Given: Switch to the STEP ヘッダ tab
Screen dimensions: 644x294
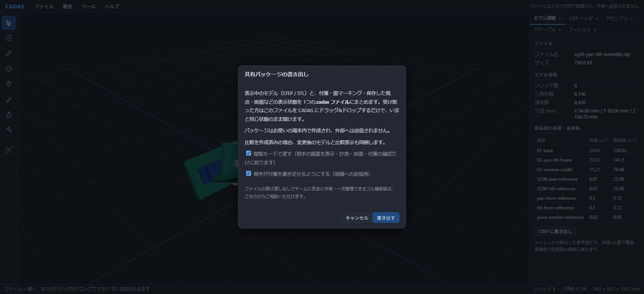Looking at the screenshot, I should coord(581,18).
